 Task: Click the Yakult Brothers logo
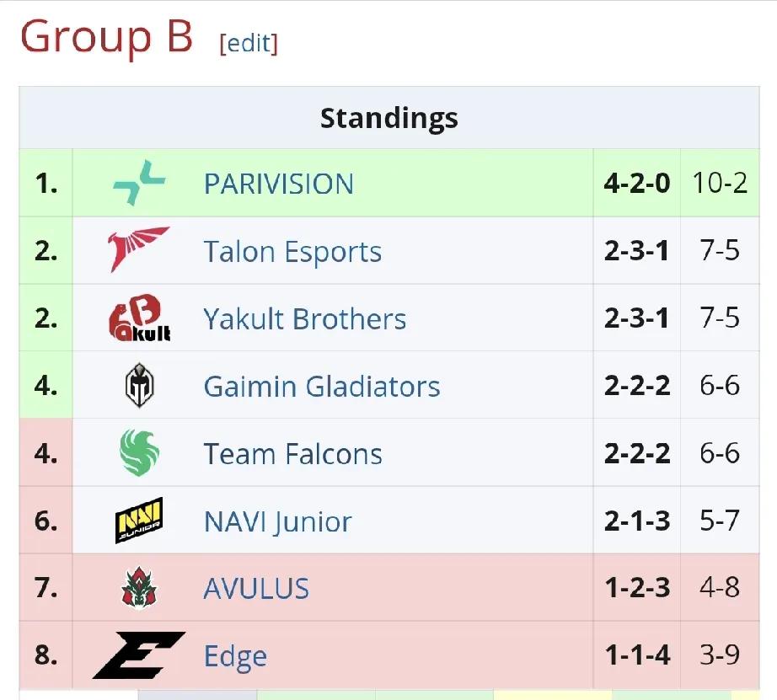[140, 318]
